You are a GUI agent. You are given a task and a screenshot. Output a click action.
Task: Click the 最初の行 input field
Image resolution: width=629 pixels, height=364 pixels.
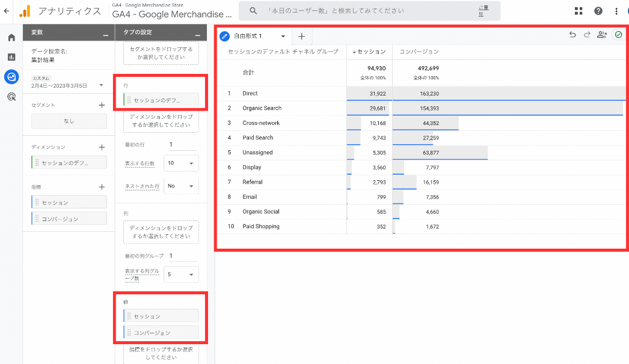[183, 145]
